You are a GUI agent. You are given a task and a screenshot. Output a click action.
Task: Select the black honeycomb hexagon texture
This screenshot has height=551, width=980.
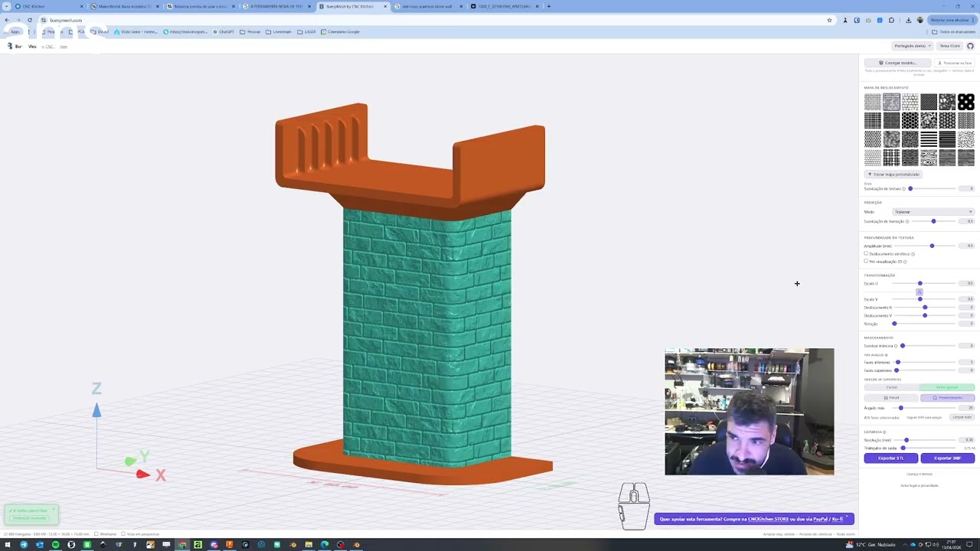click(910, 120)
